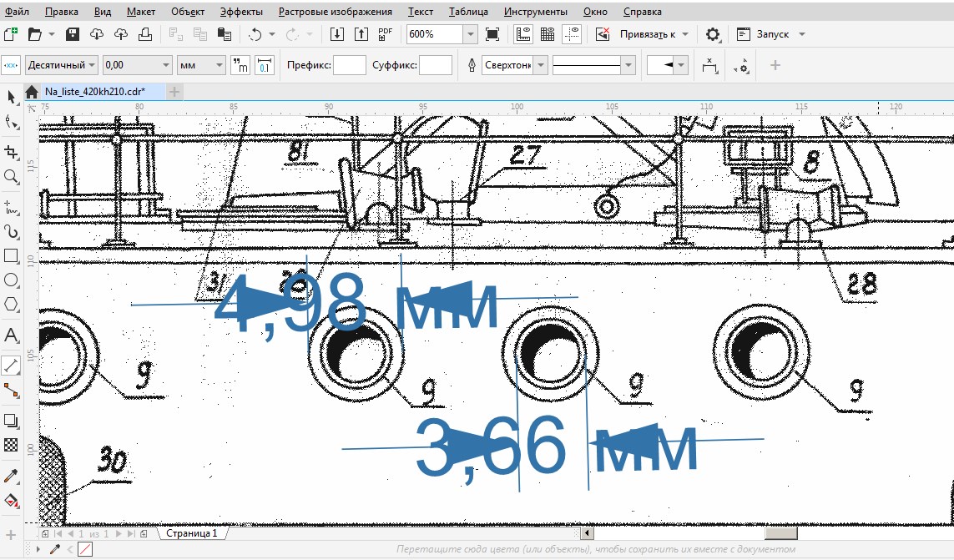Screen dimensions: 954x560
Task: Select the Text tool
Action: tap(11, 335)
